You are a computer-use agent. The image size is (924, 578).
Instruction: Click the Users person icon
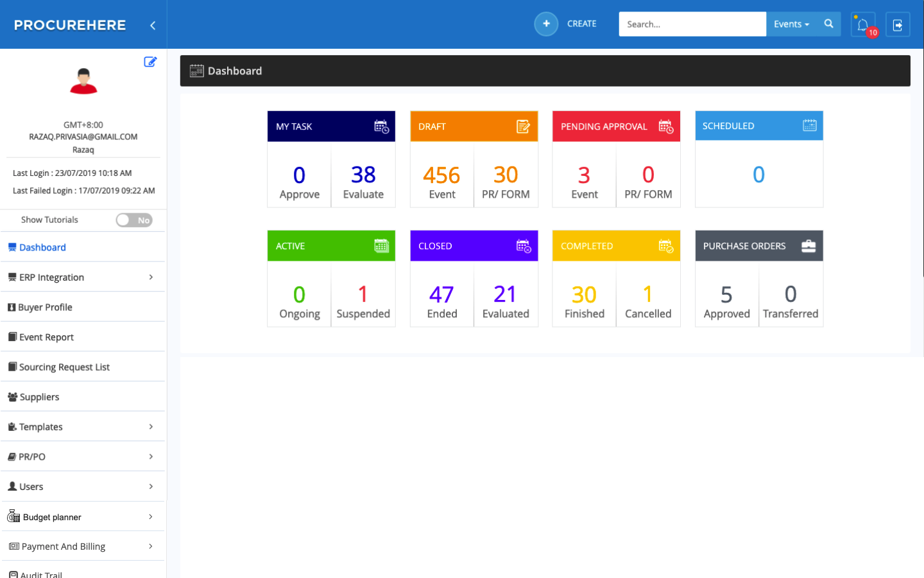(x=12, y=486)
